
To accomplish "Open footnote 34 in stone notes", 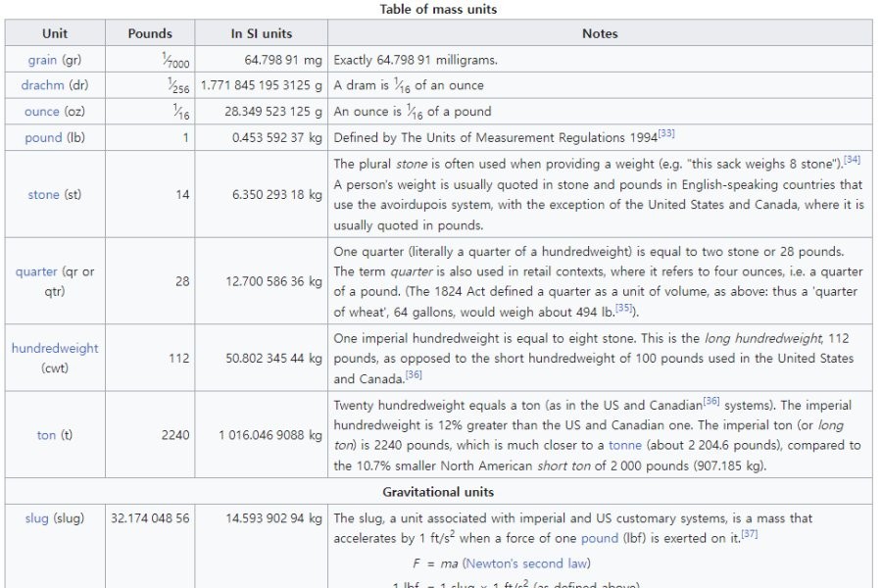I will (x=852, y=160).
